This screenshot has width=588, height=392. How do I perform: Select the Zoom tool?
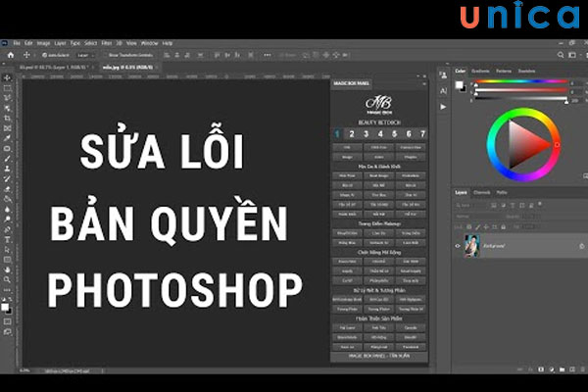(7, 280)
